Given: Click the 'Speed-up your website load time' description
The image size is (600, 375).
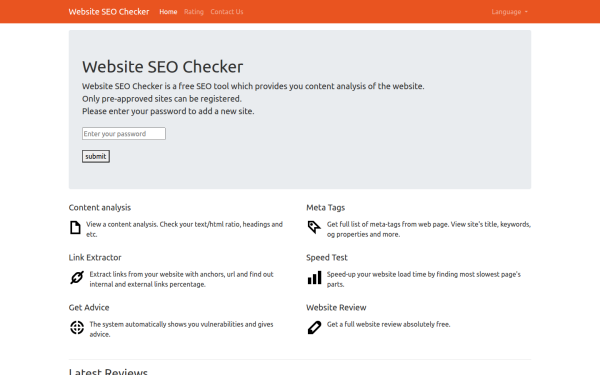Looking at the screenshot, I should 424,279.
